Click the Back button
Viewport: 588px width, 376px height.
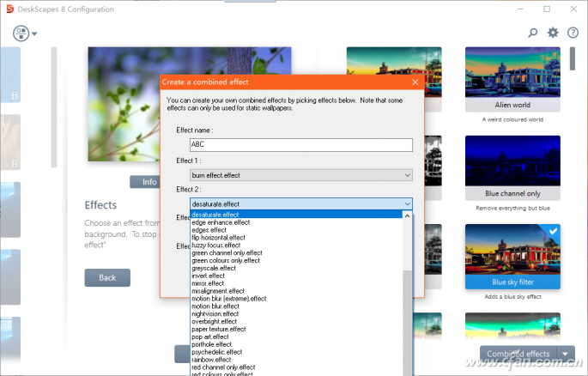(107, 278)
